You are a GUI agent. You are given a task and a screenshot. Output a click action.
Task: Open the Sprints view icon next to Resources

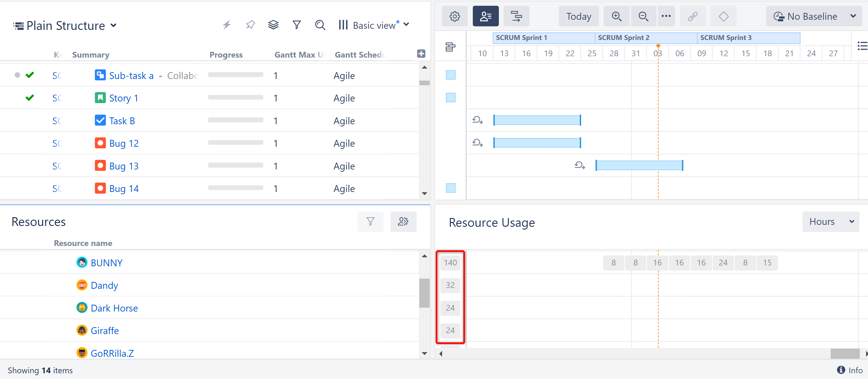tap(516, 16)
